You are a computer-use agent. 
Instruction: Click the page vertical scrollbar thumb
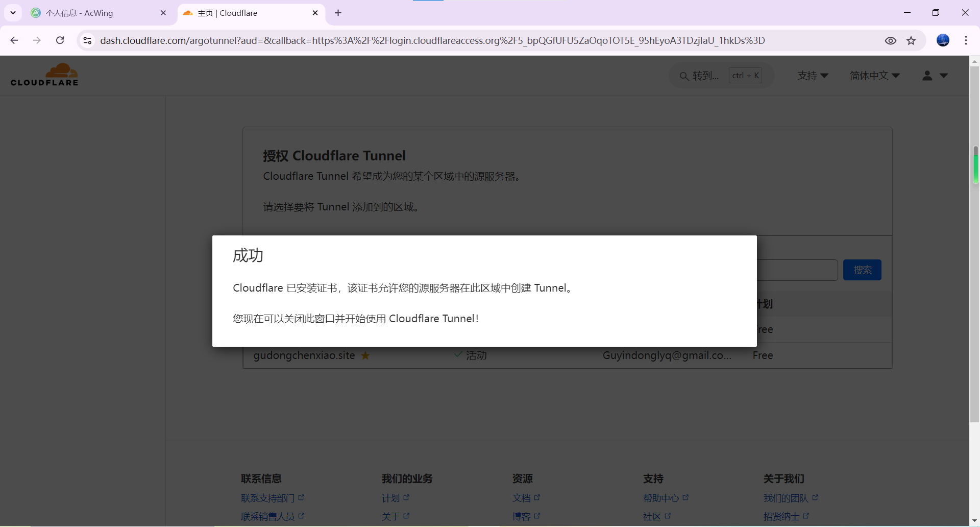975,244
